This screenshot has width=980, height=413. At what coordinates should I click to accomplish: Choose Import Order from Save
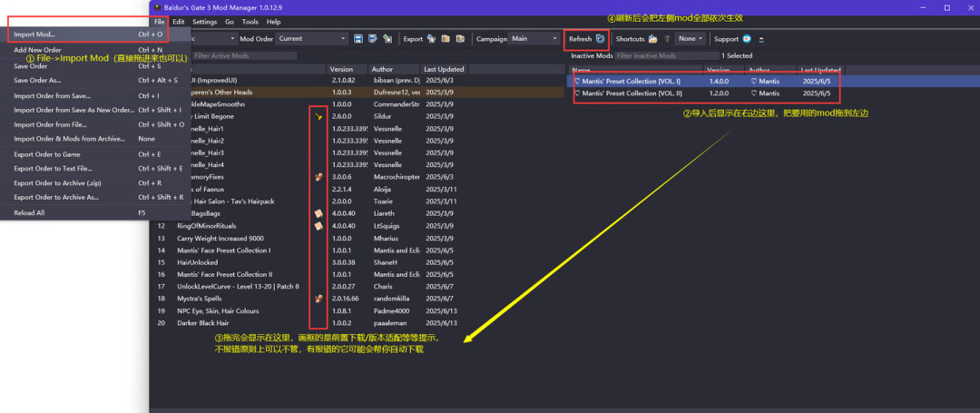click(96, 95)
